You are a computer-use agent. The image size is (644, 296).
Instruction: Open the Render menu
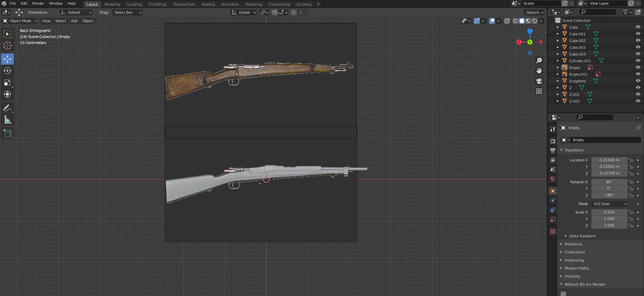click(38, 3)
